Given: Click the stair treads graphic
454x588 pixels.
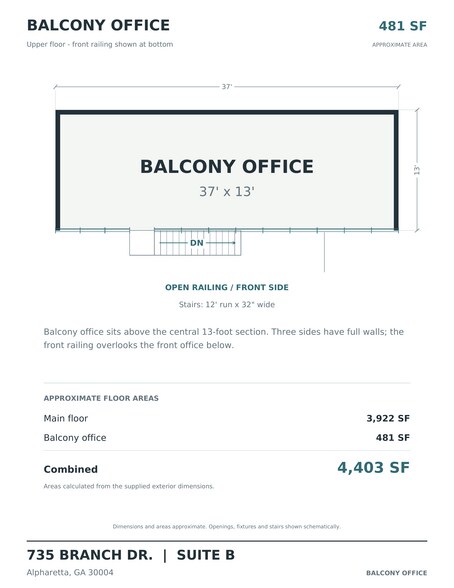Looking at the screenshot, I should [198, 243].
